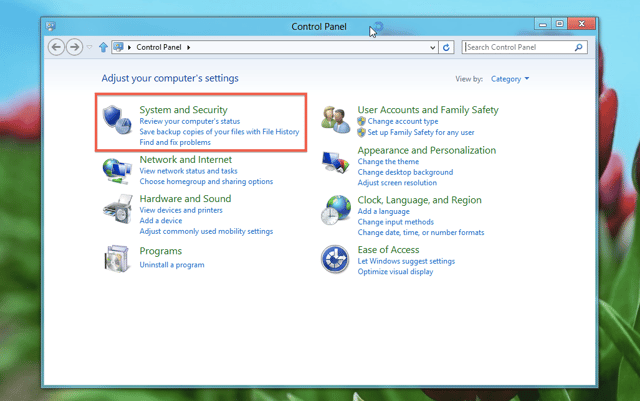
Task: Click Add a language
Action: pyautogui.click(x=383, y=212)
